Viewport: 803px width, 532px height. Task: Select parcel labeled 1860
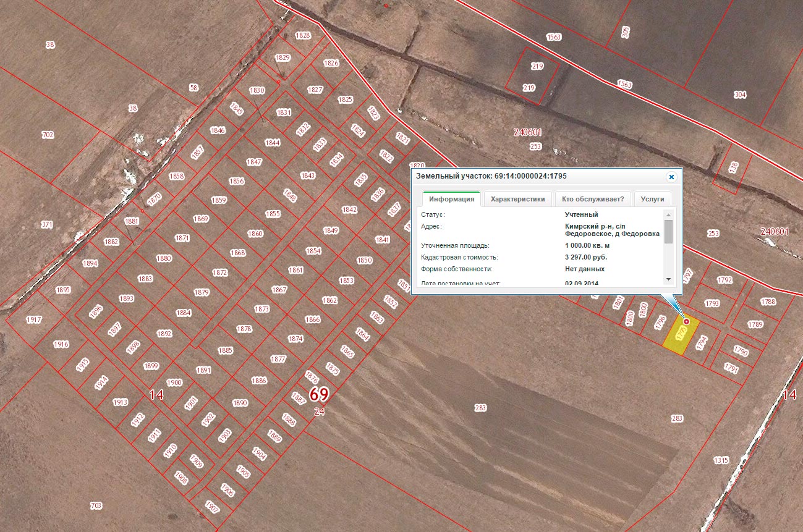(x=255, y=234)
